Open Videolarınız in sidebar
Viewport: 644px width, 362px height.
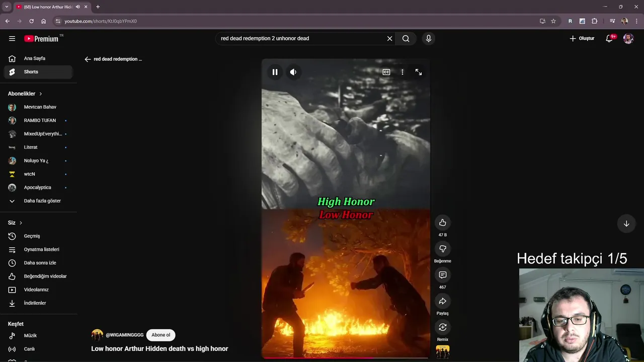click(x=38, y=290)
